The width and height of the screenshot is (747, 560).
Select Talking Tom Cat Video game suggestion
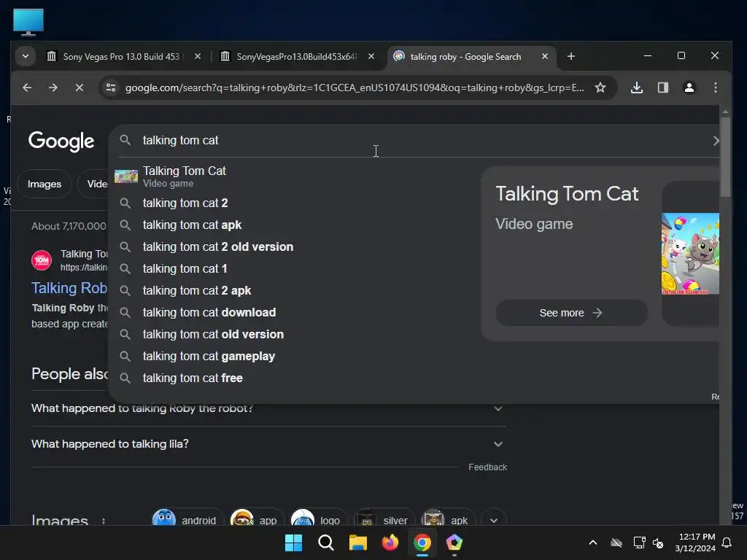coord(185,176)
